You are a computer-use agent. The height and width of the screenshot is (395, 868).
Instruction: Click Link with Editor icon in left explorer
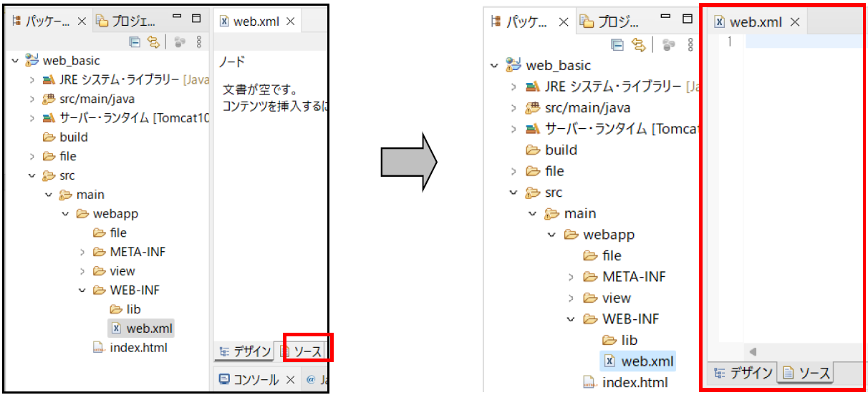click(153, 42)
